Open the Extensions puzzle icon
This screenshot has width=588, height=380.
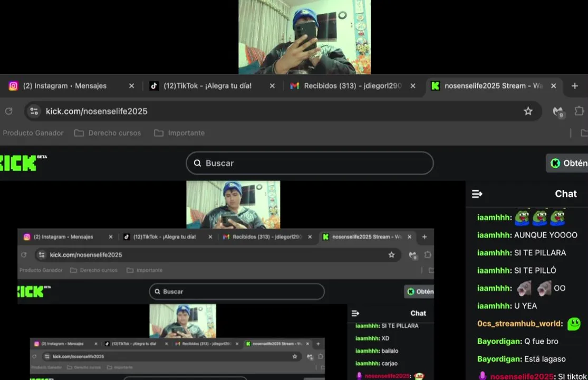(579, 111)
